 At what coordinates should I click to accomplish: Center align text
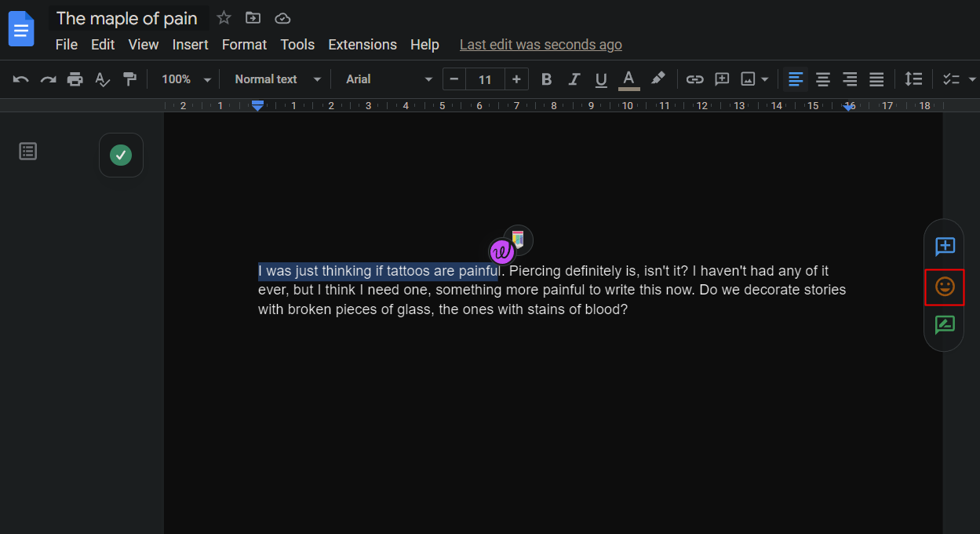pyautogui.click(x=822, y=79)
